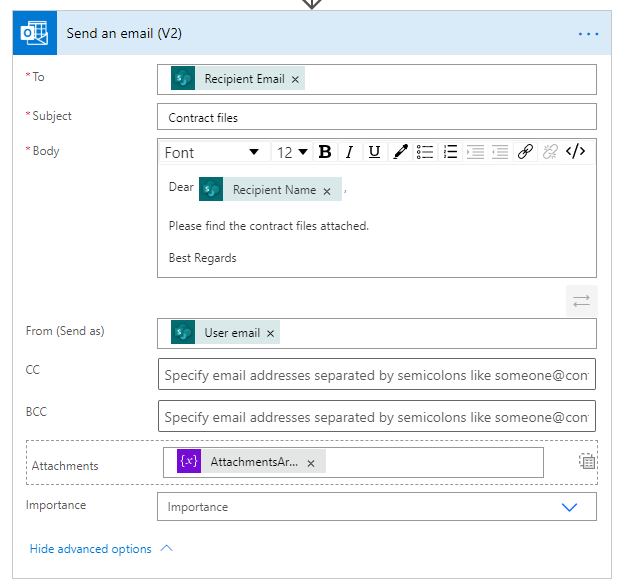Open the three-dot action menu
623x587 pixels.
(x=588, y=34)
